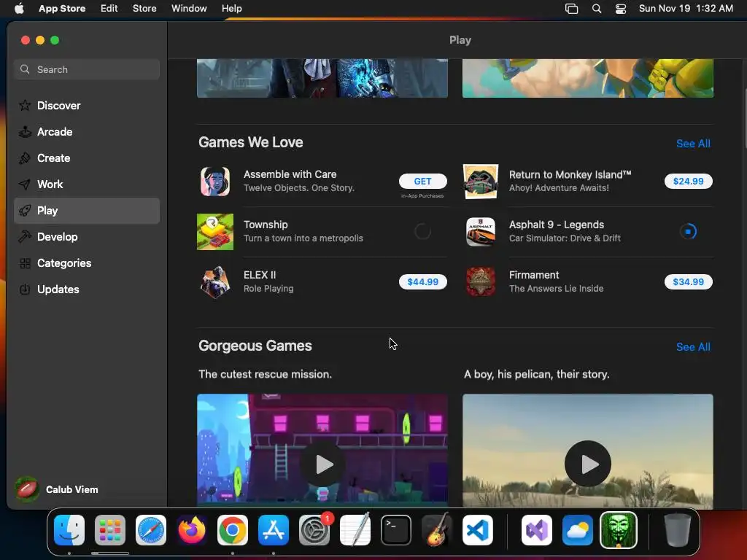Screen dimensions: 747x560
Task: Launch Firefox from the Dock
Action: click(192, 530)
